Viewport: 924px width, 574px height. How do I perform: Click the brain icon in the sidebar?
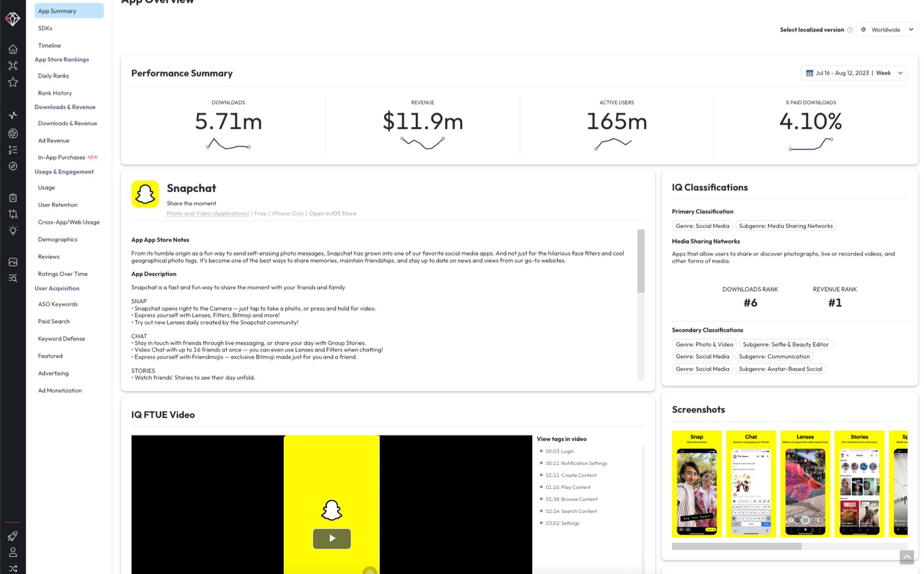tap(13, 133)
